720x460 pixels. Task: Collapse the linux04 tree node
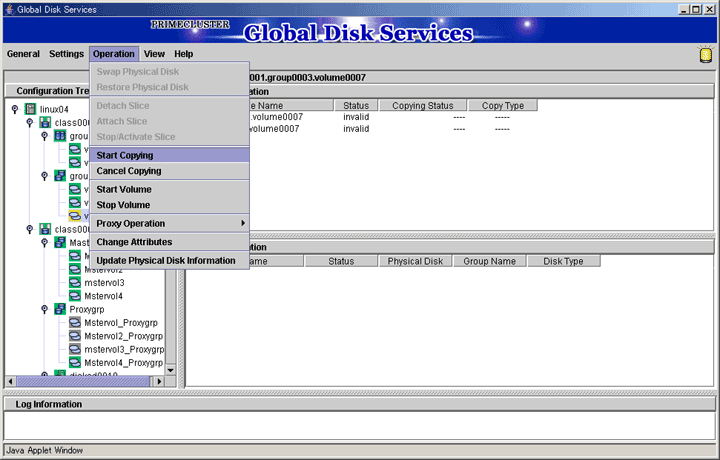pos(15,109)
